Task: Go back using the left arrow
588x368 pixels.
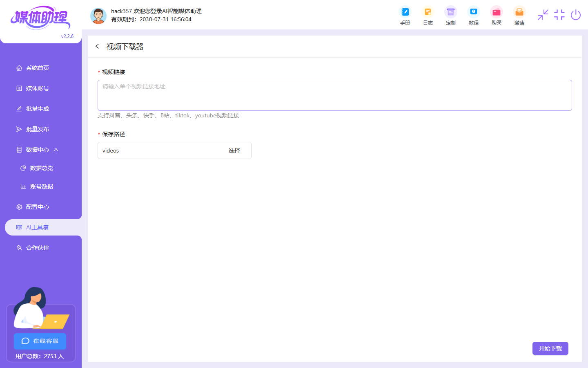Action: (97, 47)
